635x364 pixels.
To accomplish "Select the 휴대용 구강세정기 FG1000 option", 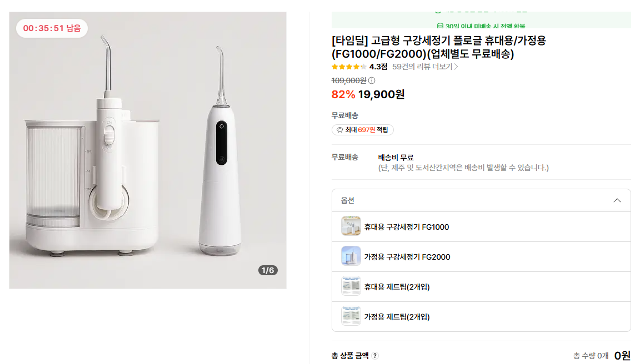I will [x=407, y=227].
